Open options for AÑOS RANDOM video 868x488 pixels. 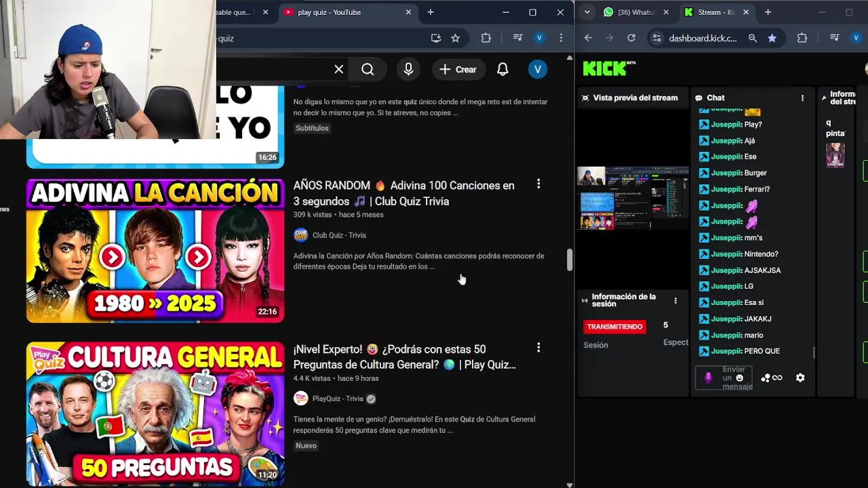pyautogui.click(x=538, y=184)
